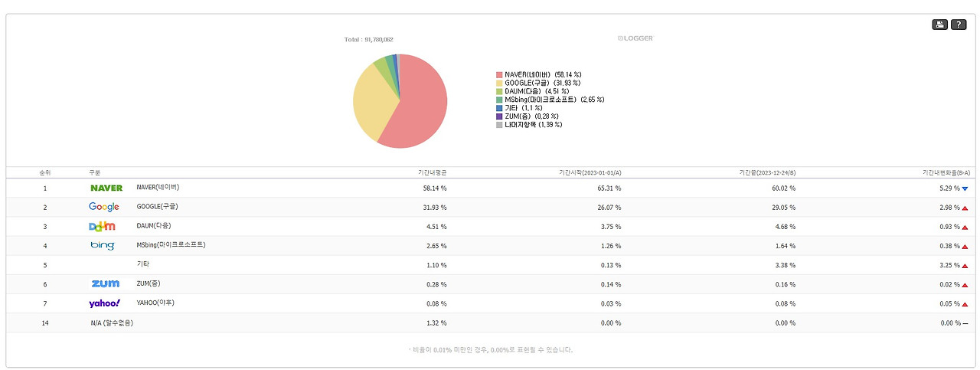This screenshot has height=370, width=980.
Task: Click the 60.02 % period end cell
Action: 783,188
